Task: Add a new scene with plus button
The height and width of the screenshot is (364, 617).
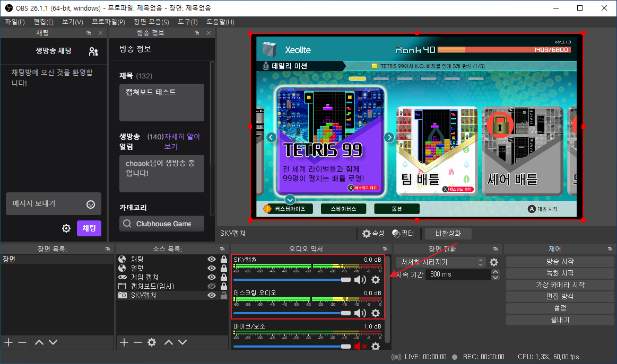Action: pyautogui.click(x=8, y=342)
